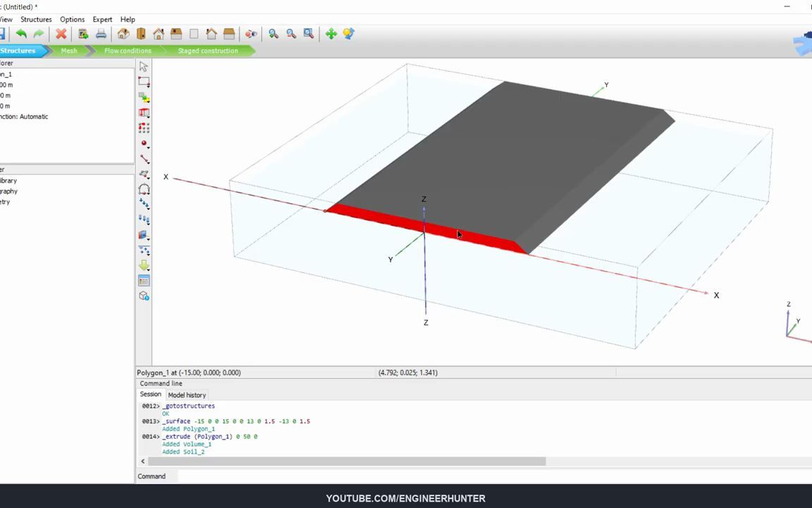Select the pointer Selection tool
This screenshot has width=812, height=508.
pyautogui.click(x=143, y=66)
